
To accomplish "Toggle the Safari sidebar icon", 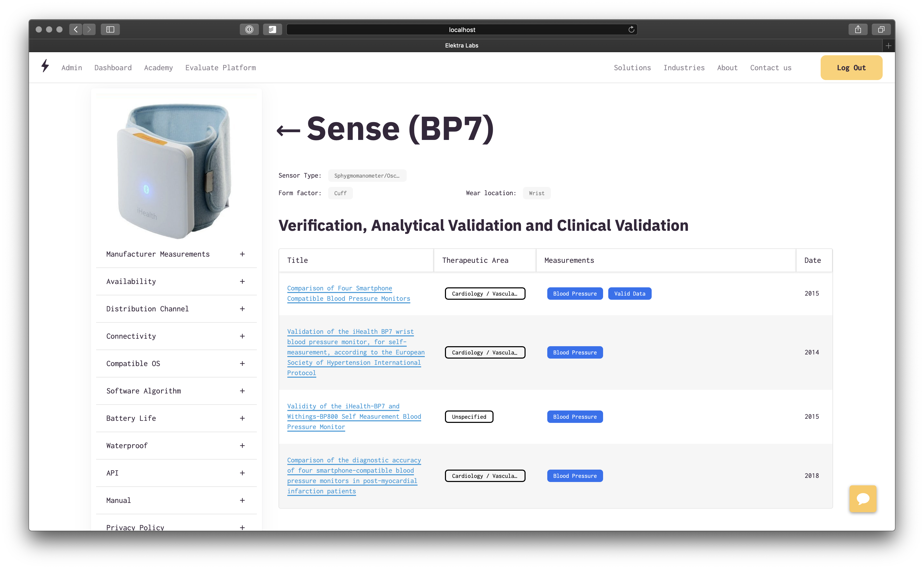I will click(110, 29).
